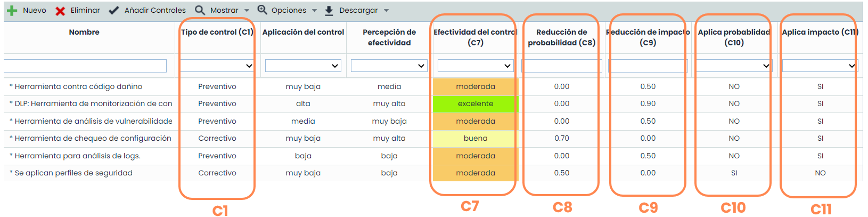Image resolution: width=868 pixels, height=217 pixels.
Task: Expand the Mostrar dropdown arrow
Action: pyautogui.click(x=247, y=11)
